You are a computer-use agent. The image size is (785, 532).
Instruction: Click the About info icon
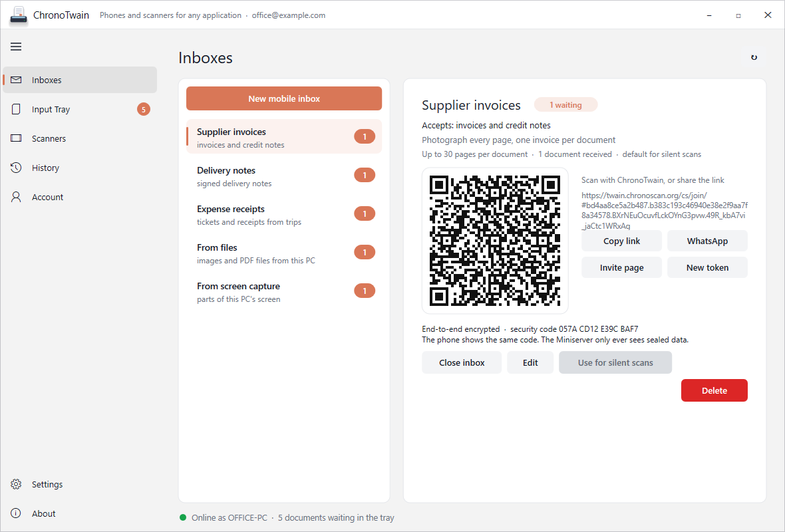tap(16, 513)
